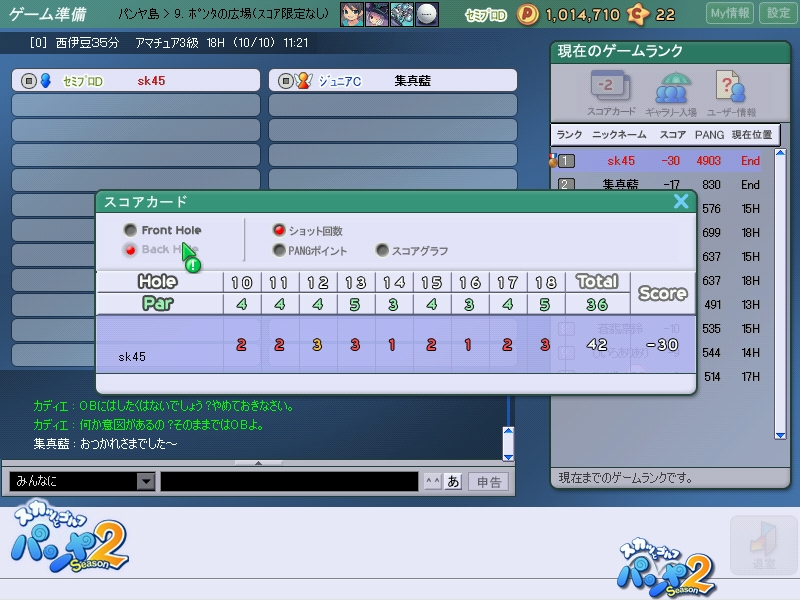
Task: Select the PANGポイント radio option
Action: point(279,250)
